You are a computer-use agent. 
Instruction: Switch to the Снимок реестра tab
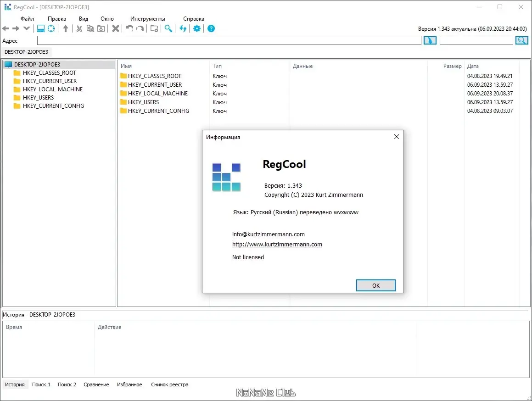click(x=170, y=384)
